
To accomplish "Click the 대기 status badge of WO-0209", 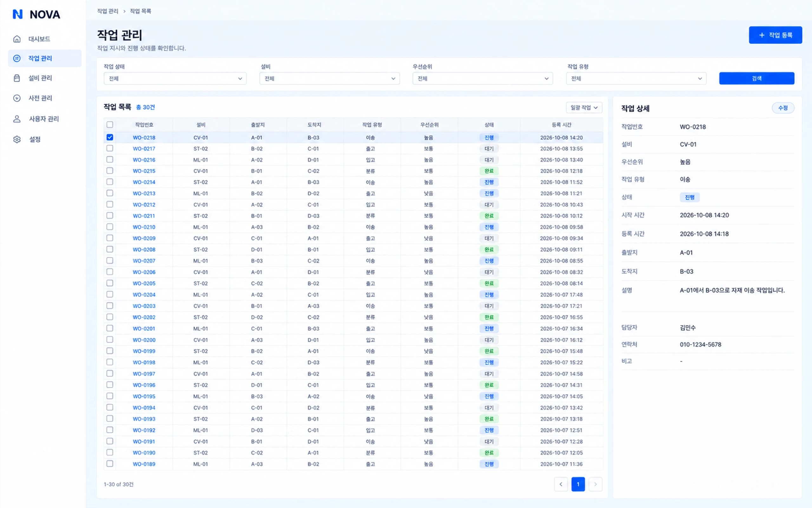I will [x=489, y=238].
